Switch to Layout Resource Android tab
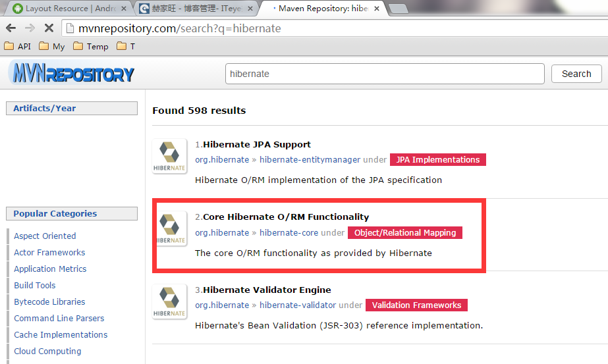Image resolution: width=608 pixels, height=364 pixels. pyautogui.click(x=70, y=9)
